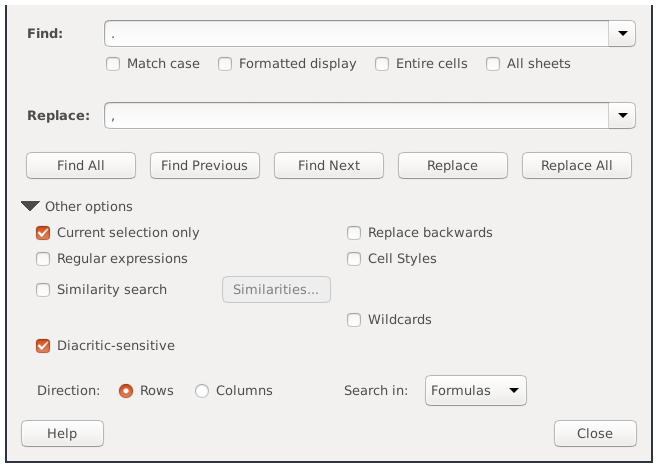Click the Find All button
This screenshot has width=662, height=472.
(x=81, y=166)
